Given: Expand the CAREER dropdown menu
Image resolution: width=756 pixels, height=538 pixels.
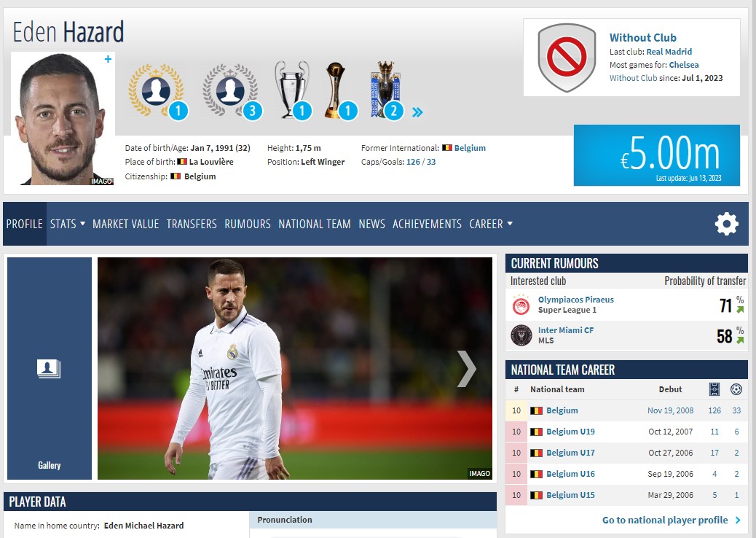Looking at the screenshot, I should 490,224.
